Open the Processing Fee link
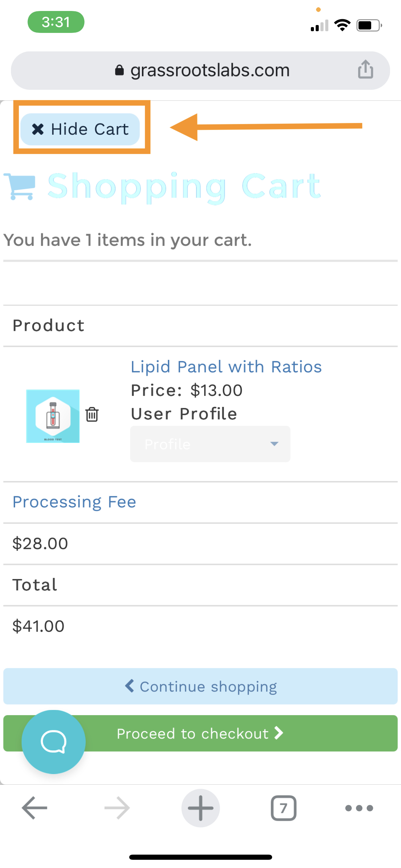401x868 pixels. 74,502
